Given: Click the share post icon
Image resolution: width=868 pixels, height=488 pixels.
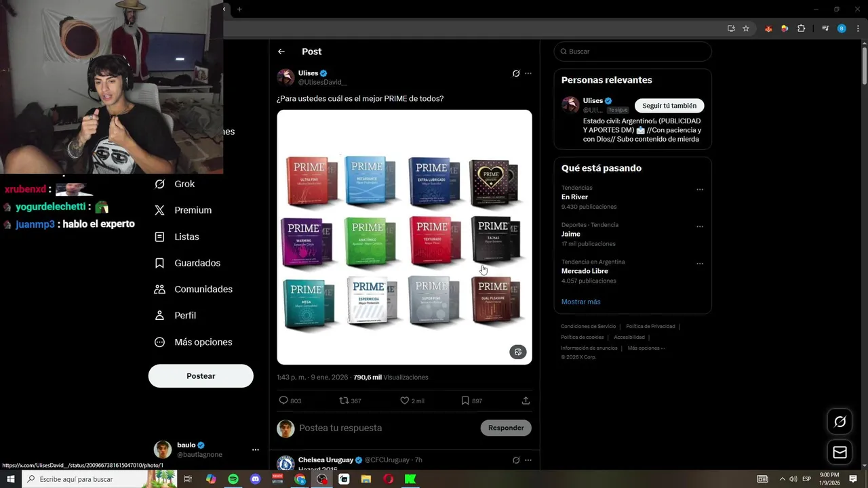Looking at the screenshot, I should tap(526, 401).
